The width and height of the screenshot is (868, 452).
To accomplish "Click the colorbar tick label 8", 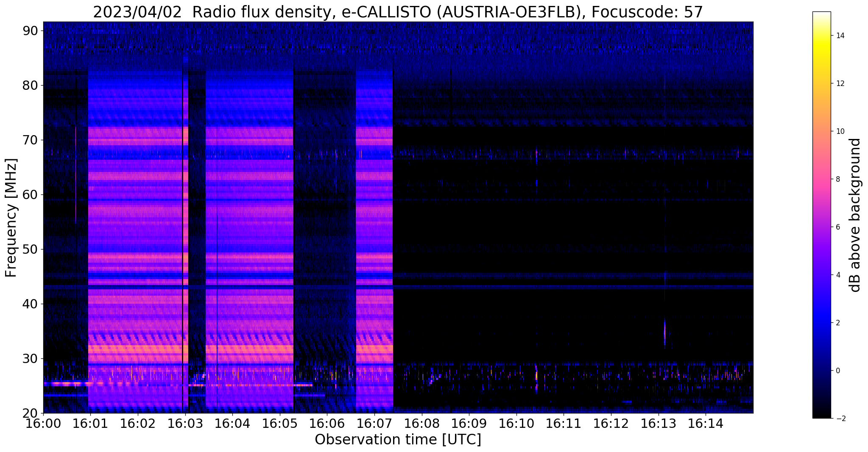I will pos(837,179).
